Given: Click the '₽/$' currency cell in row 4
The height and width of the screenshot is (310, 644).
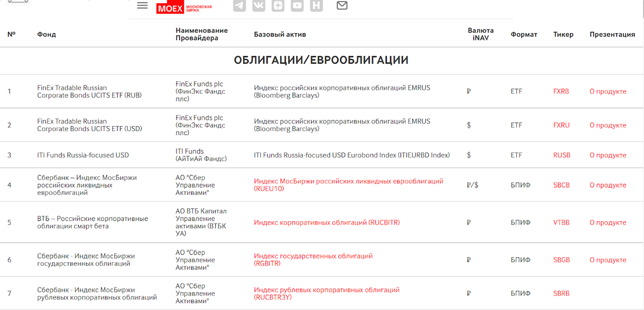Looking at the screenshot, I should [x=473, y=185].
